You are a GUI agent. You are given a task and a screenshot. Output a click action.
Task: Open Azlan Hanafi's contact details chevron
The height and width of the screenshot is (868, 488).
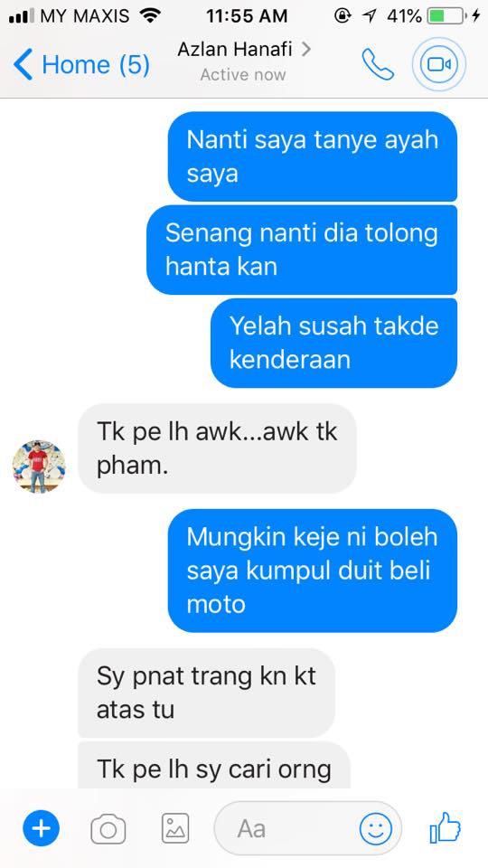[305, 49]
